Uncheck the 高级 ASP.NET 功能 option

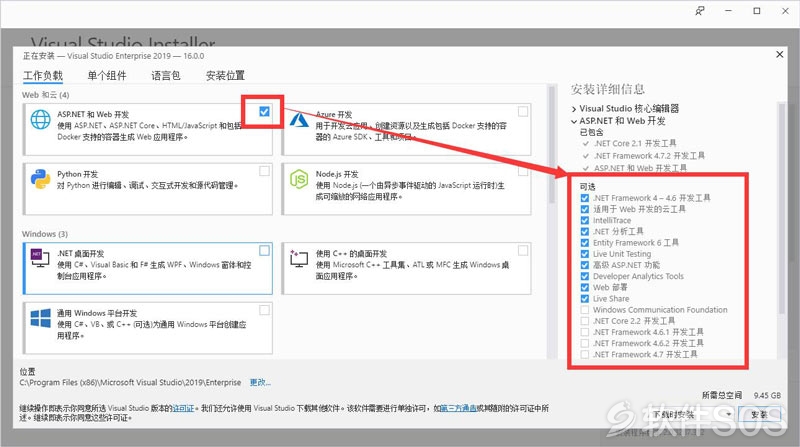[x=585, y=265]
